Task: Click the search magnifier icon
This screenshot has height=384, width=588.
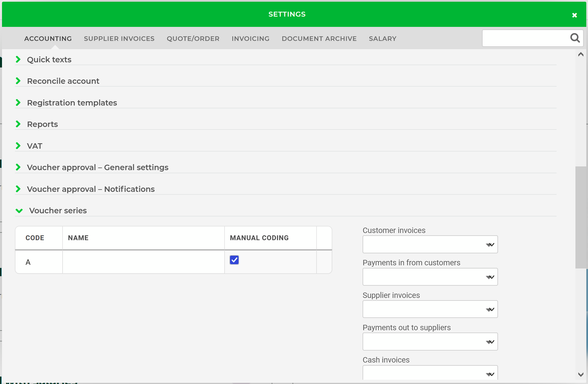Action: point(575,38)
